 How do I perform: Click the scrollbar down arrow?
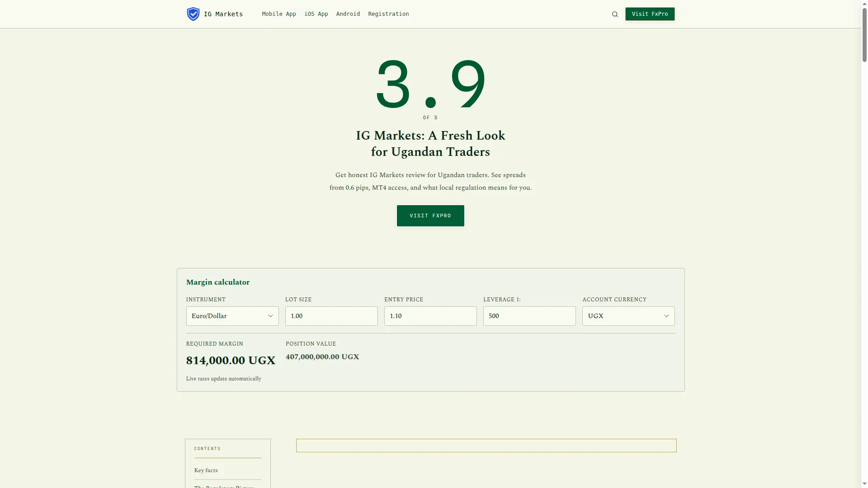click(x=864, y=484)
